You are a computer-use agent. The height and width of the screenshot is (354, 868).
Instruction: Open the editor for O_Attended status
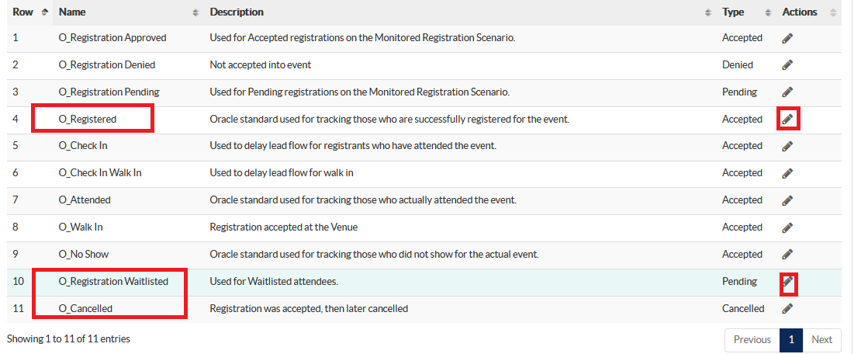pyautogui.click(x=787, y=200)
